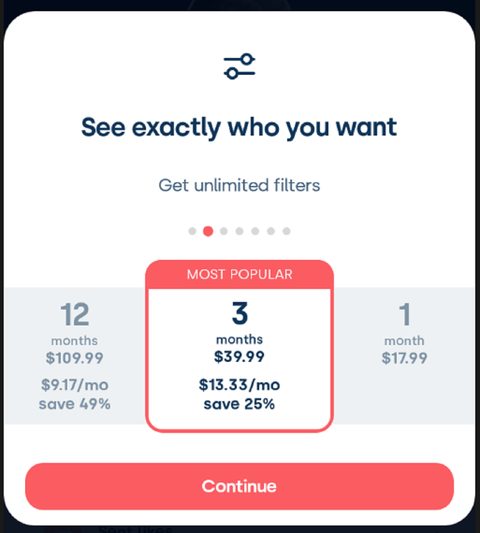
Task: Click the "Get unlimited filters" subtitle
Action: tap(239, 185)
